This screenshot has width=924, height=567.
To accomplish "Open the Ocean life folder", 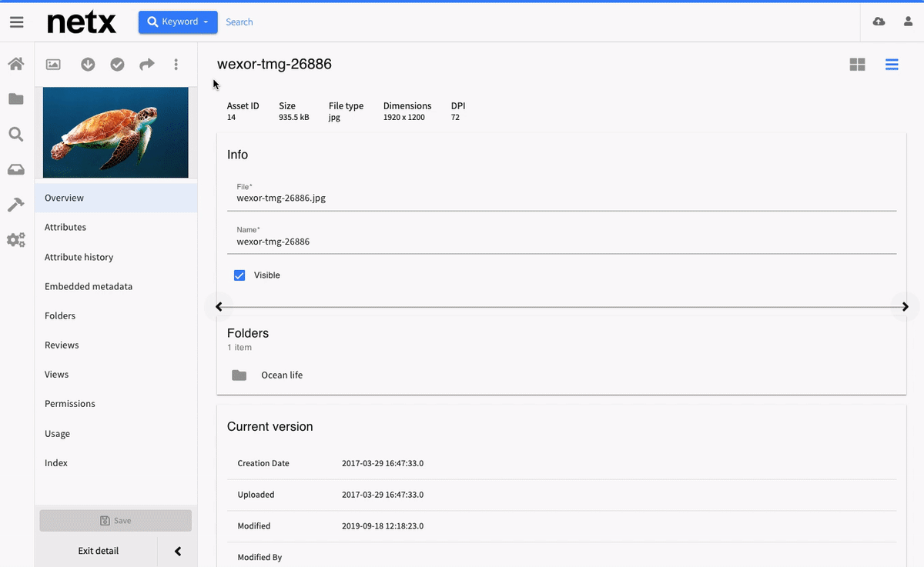I will coord(282,375).
